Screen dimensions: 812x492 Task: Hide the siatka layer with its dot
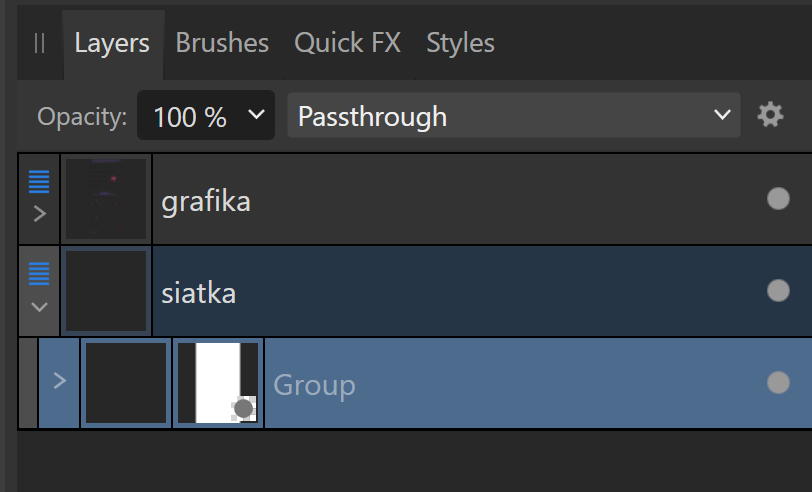pos(778,291)
